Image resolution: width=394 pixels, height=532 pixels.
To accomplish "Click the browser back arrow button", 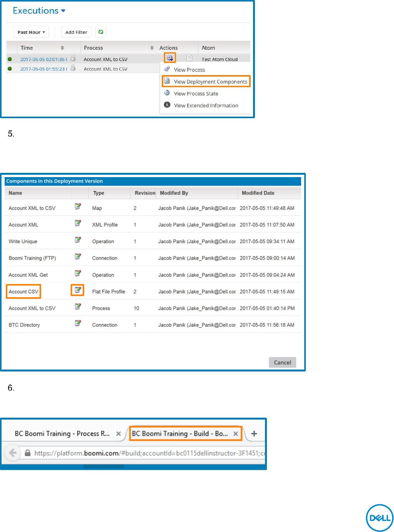I will click(x=13, y=453).
